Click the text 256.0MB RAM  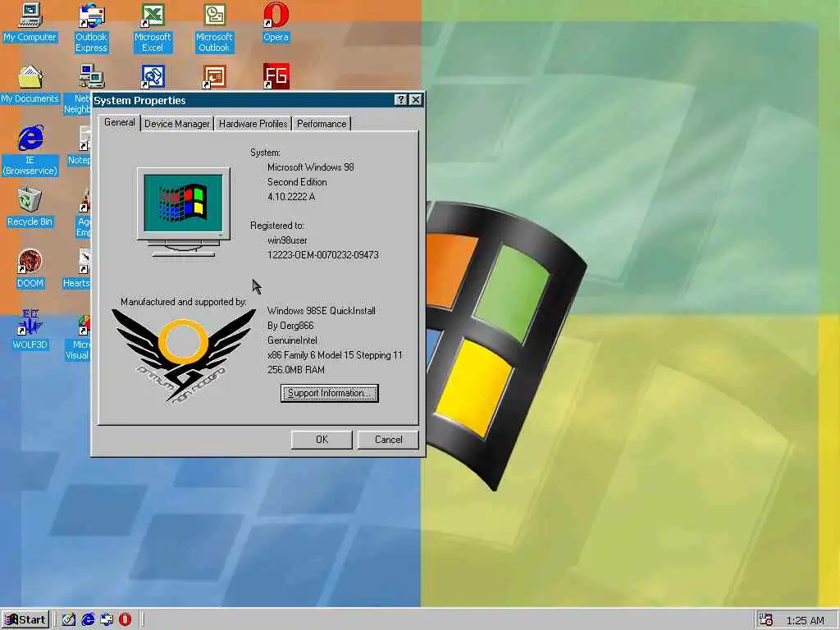(295, 370)
